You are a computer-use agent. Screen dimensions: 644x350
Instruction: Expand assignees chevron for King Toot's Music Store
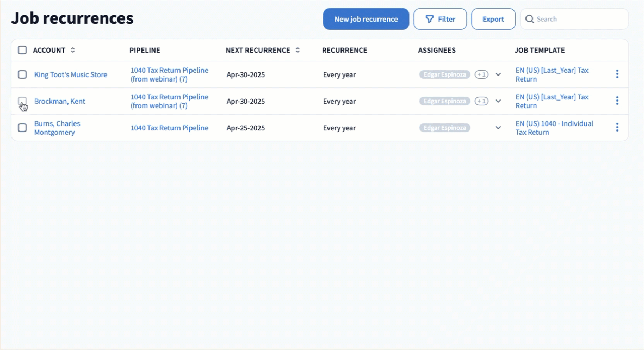(498, 74)
